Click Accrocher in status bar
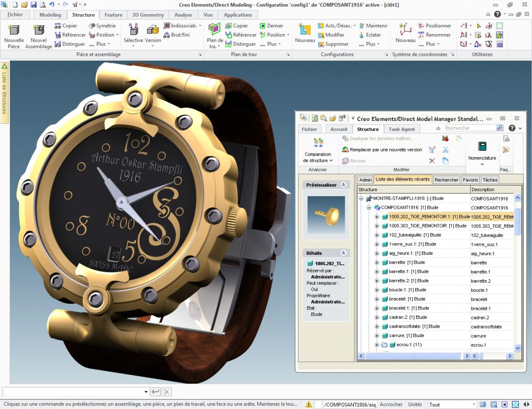This screenshot has height=409, width=532. pyautogui.click(x=391, y=404)
